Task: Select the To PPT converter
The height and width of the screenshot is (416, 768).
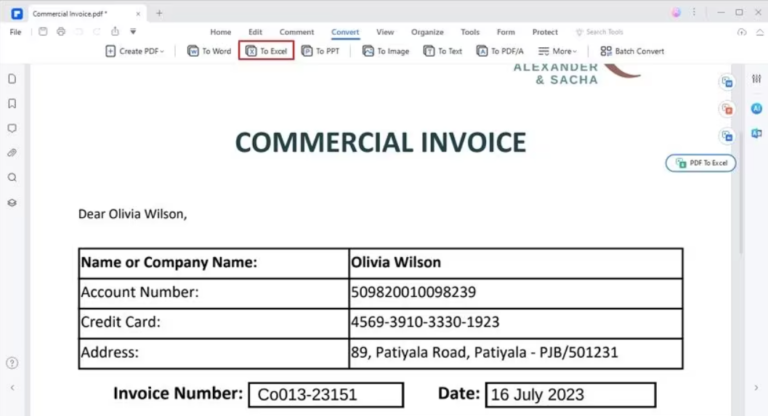Action: point(321,51)
